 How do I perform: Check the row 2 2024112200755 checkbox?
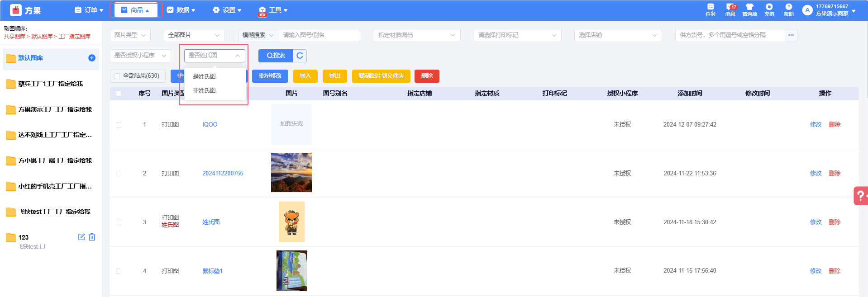click(119, 173)
